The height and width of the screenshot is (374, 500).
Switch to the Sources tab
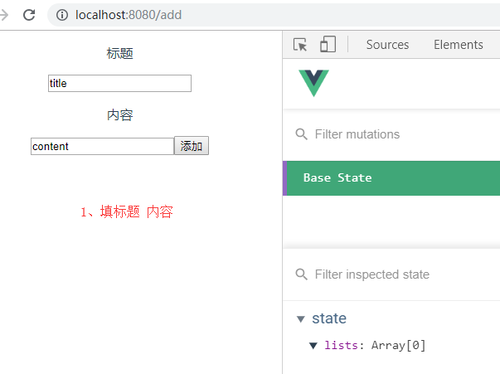[387, 45]
